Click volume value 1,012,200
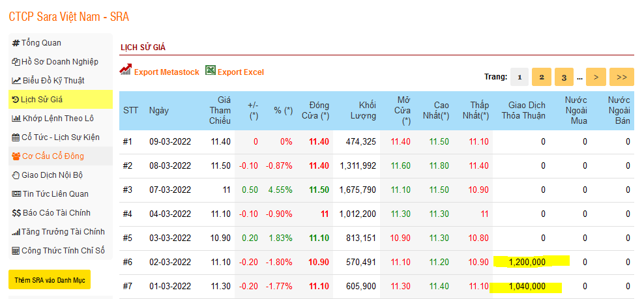The image size is (644, 299). (x=358, y=214)
